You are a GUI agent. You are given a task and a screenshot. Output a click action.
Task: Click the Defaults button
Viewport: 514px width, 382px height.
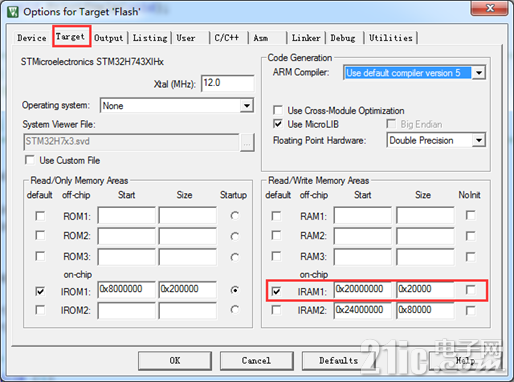[338, 360]
